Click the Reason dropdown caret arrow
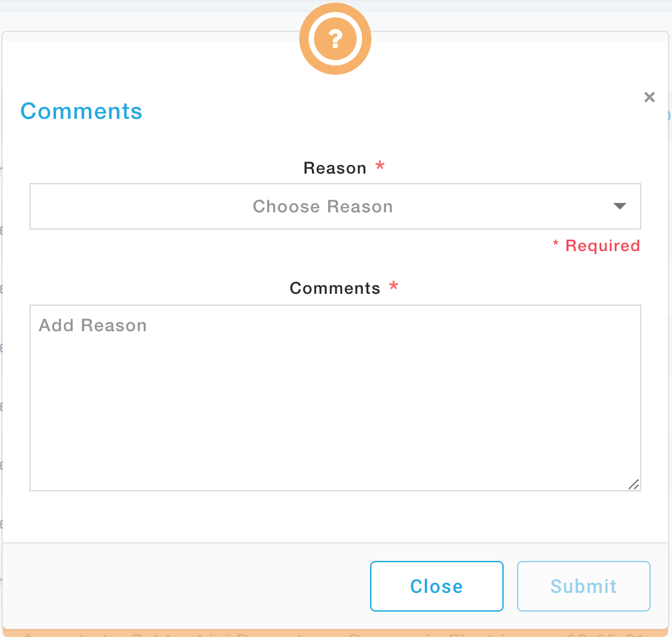 tap(619, 206)
